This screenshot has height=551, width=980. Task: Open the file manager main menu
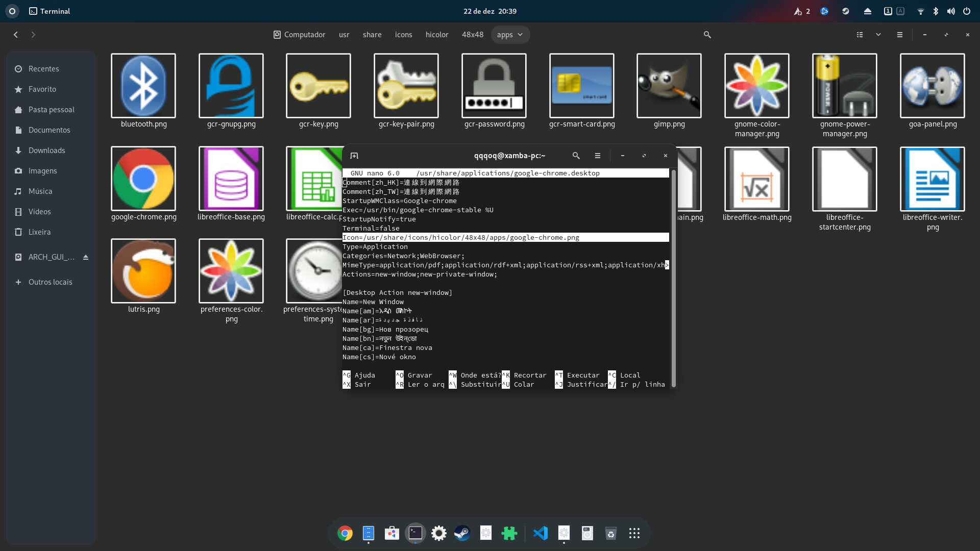[899, 35]
